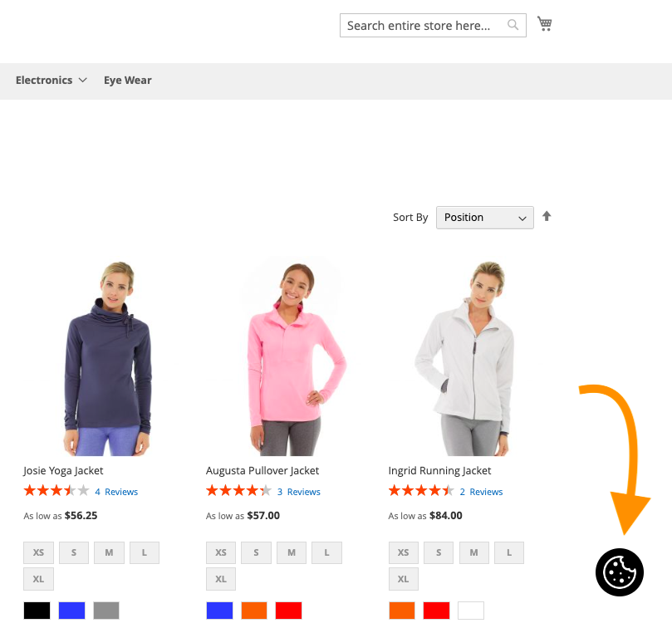Viewport: 672px width, 628px height.
Task: Select size L for Josie Yoga Jacket
Action: (x=145, y=552)
